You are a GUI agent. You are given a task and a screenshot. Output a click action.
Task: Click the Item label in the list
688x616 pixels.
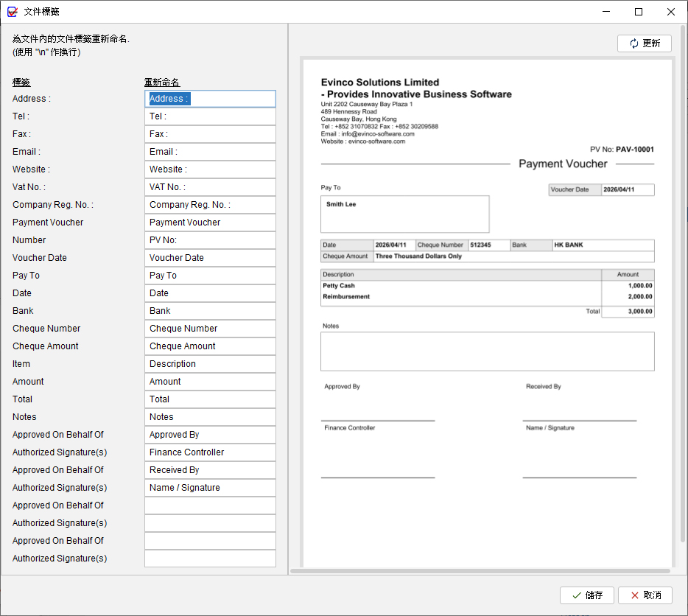click(x=21, y=364)
